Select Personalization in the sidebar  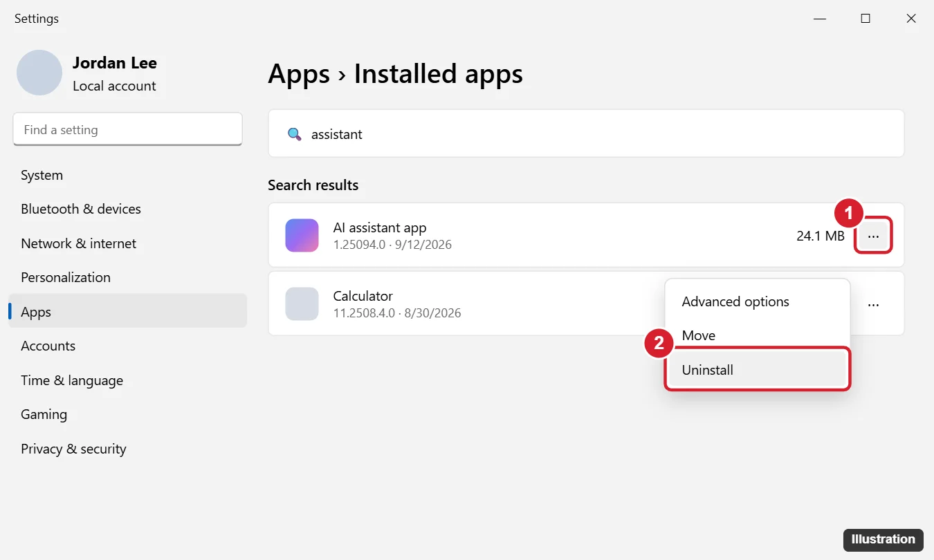pyautogui.click(x=127, y=277)
